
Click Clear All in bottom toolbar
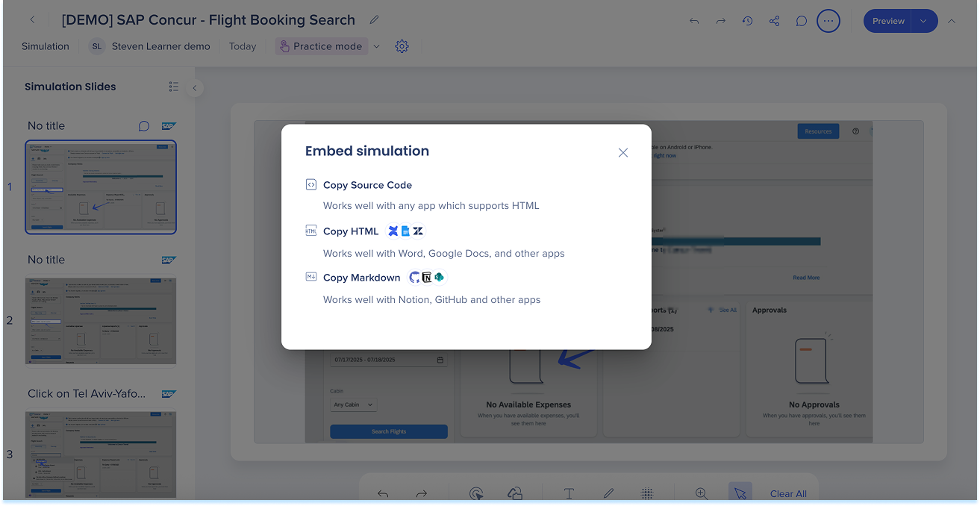788,493
